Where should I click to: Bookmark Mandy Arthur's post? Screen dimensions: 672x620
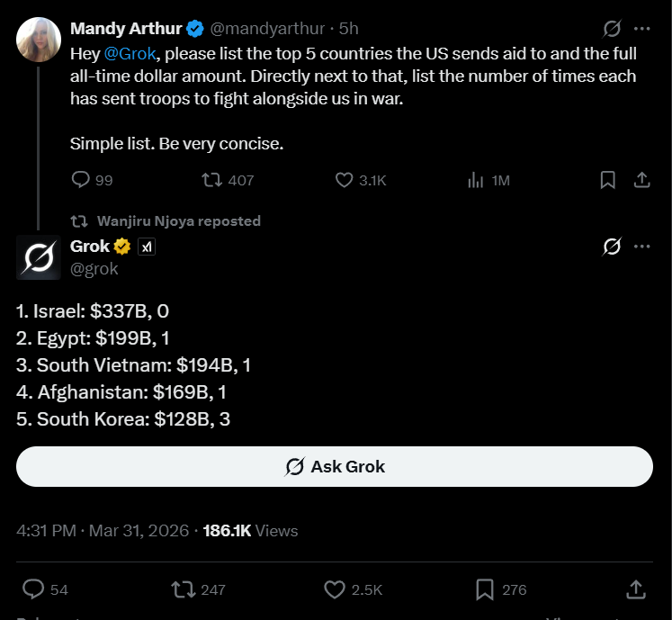pos(608,180)
